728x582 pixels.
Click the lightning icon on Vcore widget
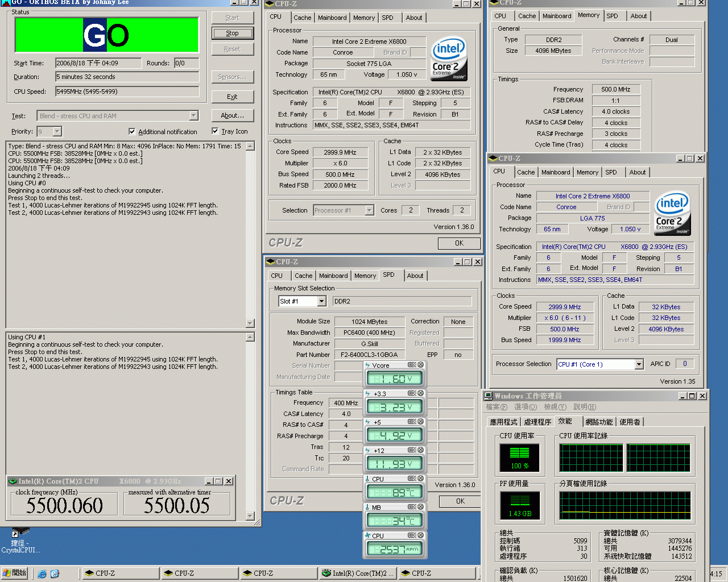[368, 365]
